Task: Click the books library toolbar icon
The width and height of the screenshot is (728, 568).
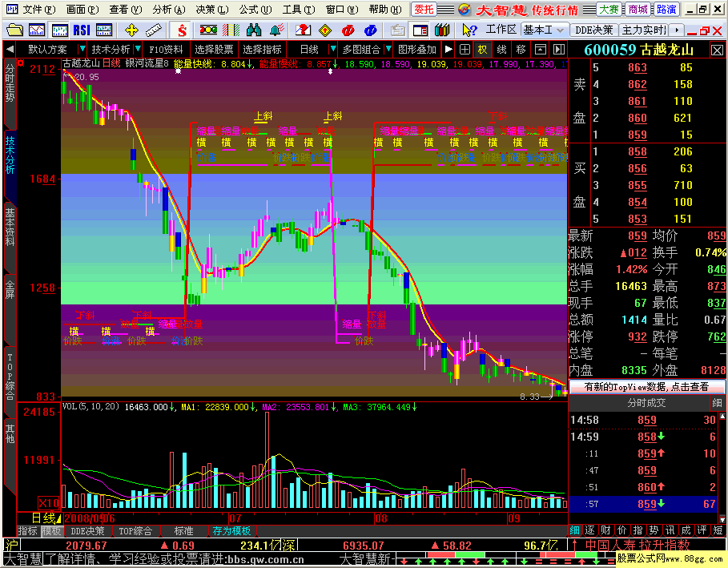Action: (442, 30)
